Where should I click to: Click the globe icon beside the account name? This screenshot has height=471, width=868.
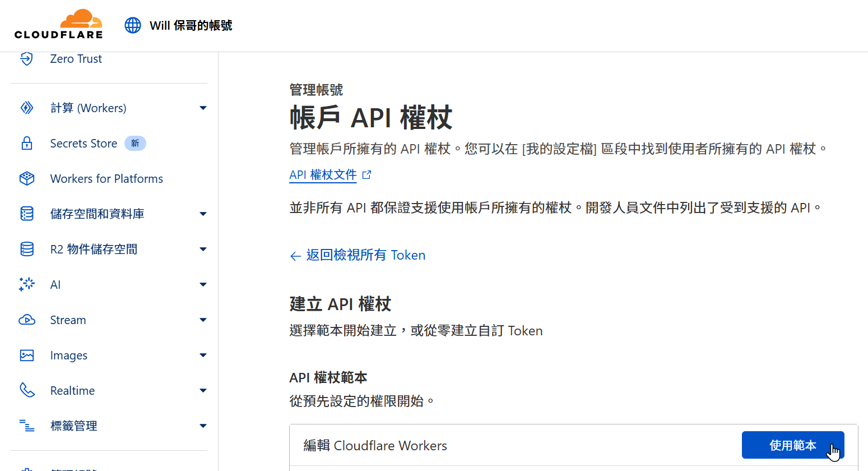(x=133, y=25)
